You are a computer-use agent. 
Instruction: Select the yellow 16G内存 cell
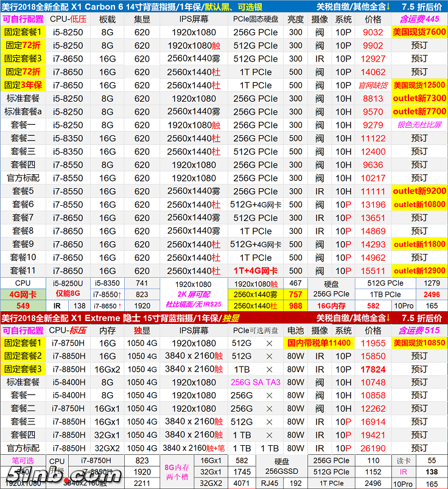click(x=331, y=306)
